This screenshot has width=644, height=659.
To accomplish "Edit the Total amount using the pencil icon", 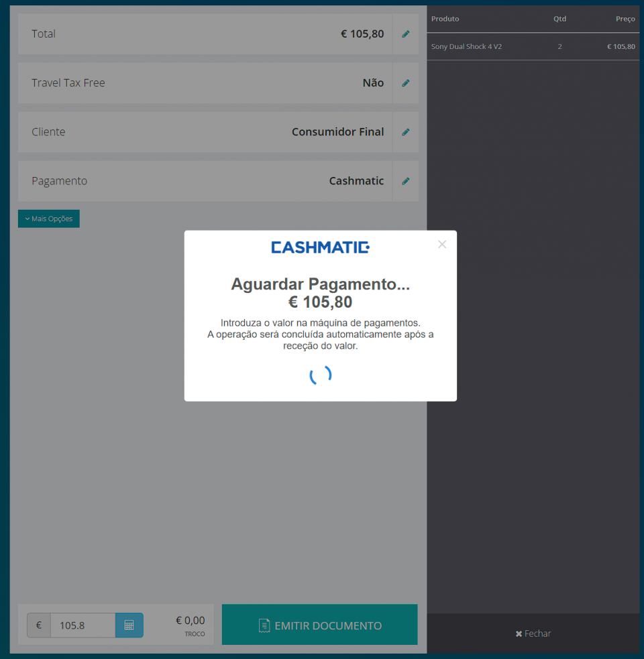I will [x=405, y=34].
